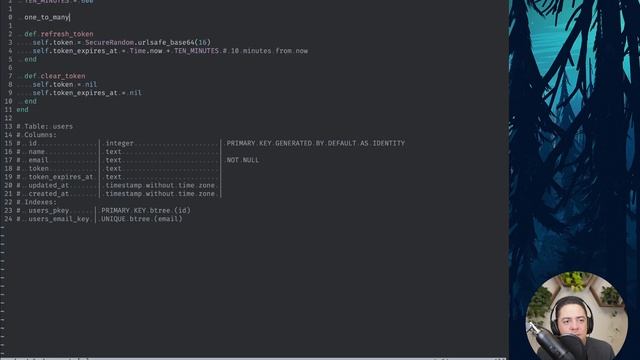Click 'UNIQUE btree (email)' definition
640x360 pixels.
[142, 219]
